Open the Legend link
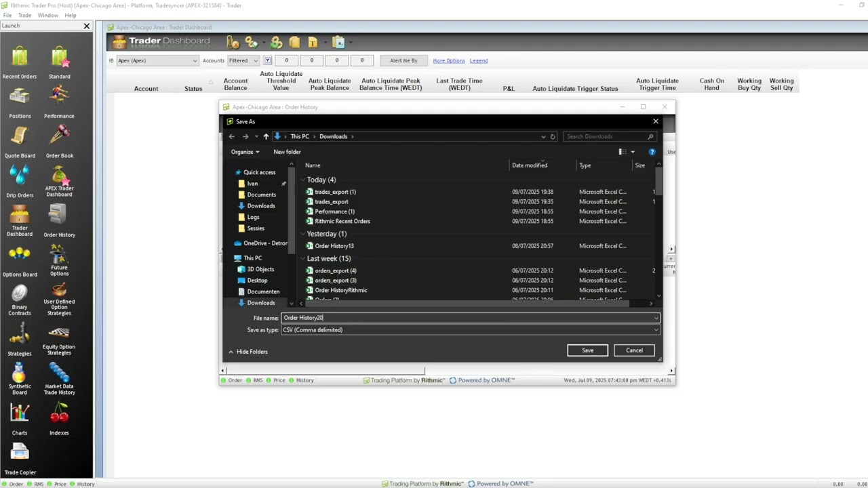Image resolution: width=868 pixels, height=488 pixels. click(479, 60)
